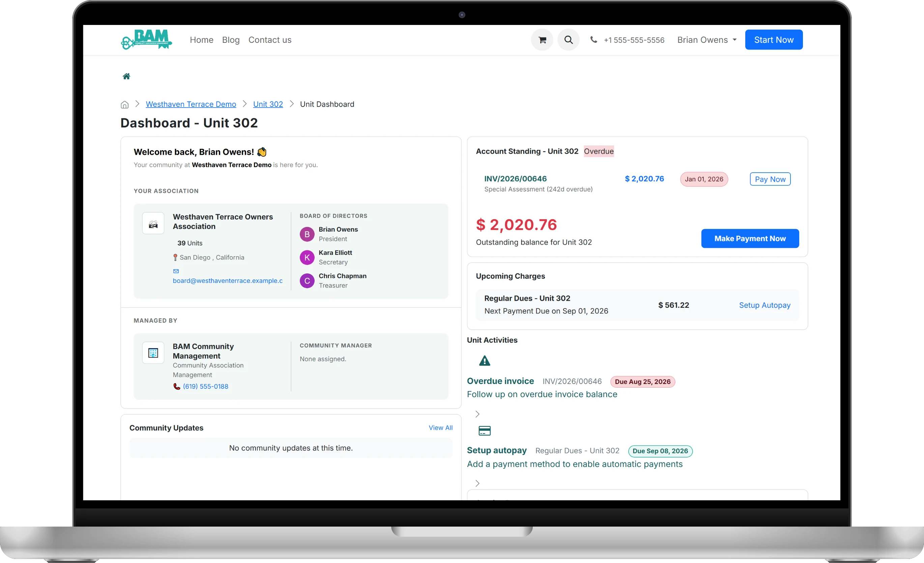This screenshot has width=924, height=563.
Task: Click the Setup autopay activity title
Action: [x=496, y=450]
